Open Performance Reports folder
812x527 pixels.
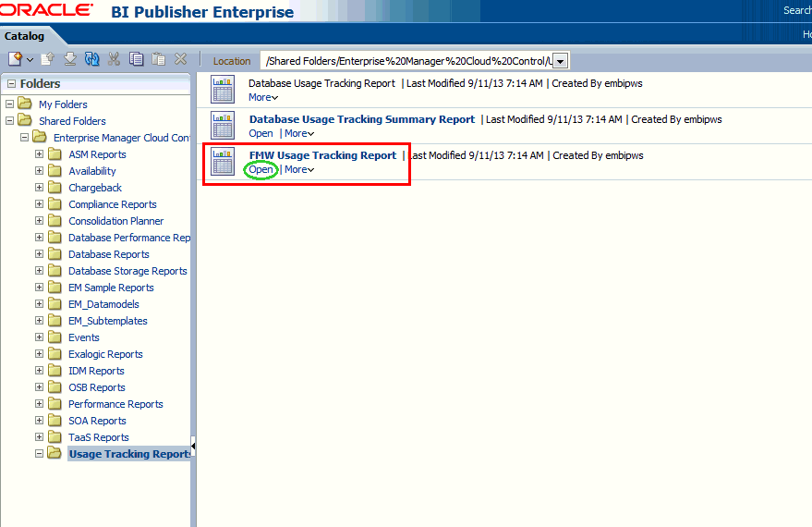115,404
